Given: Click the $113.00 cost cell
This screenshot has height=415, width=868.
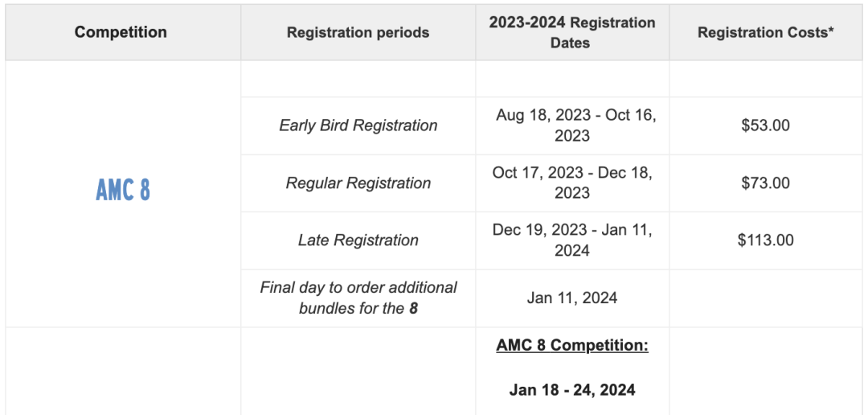Looking at the screenshot, I should tap(766, 240).
